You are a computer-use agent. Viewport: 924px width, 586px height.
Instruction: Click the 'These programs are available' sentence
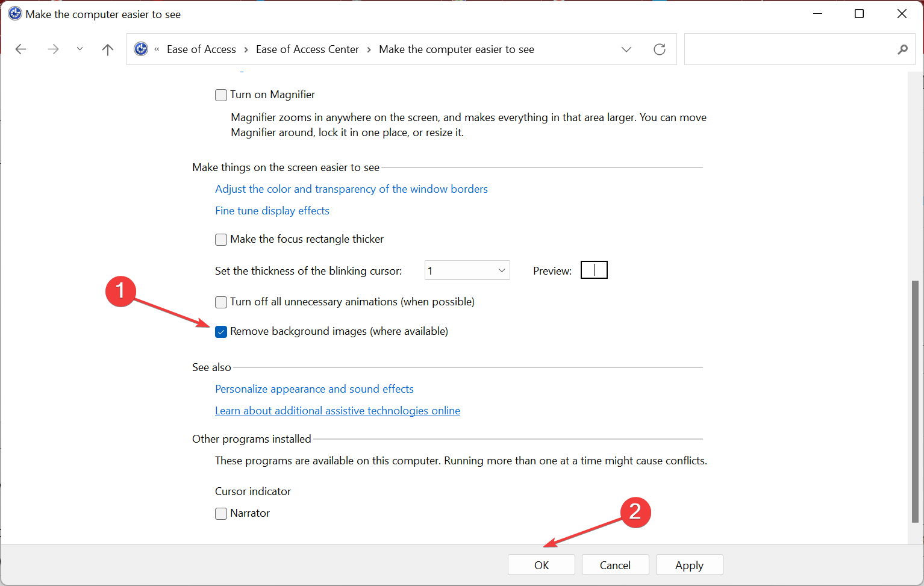click(461, 461)
